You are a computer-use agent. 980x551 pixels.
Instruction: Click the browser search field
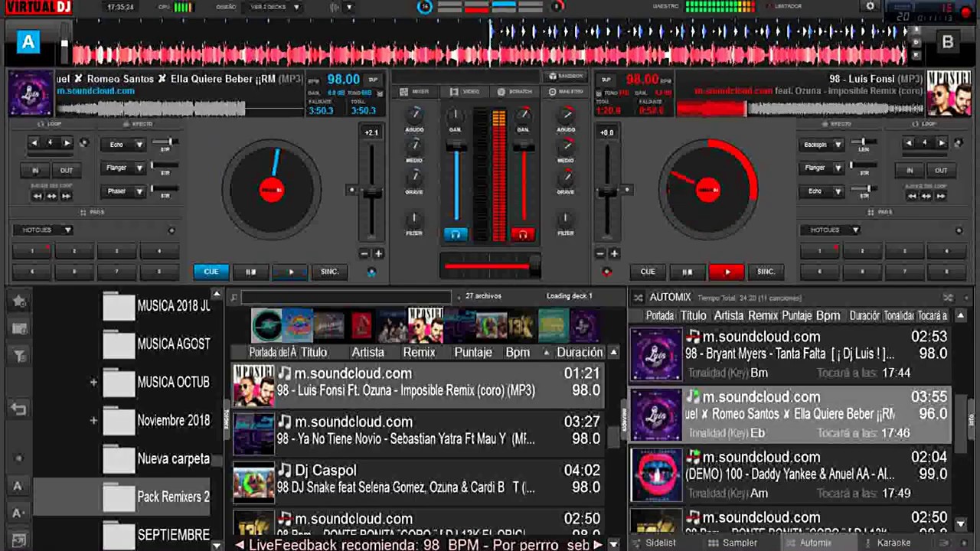tap(346, 297)
